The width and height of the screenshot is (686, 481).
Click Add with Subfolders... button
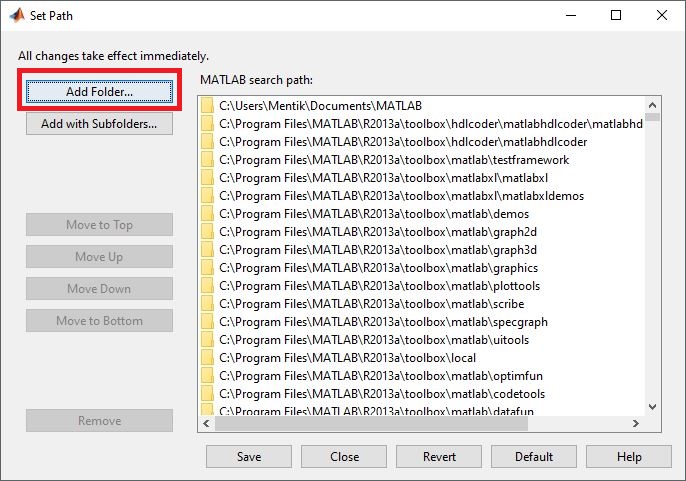coord(99,124)
